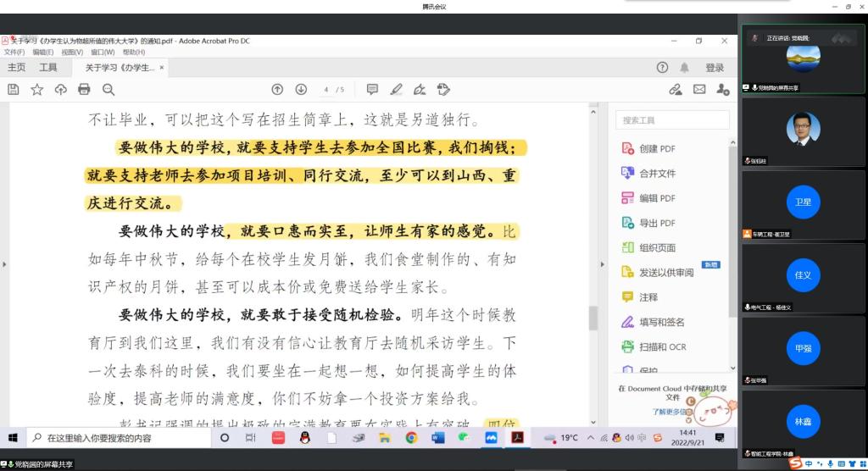The height and width of the screenshot is (471, 868).
Task: Click the search tools field (搜索工具)
Action: (672, 120)
